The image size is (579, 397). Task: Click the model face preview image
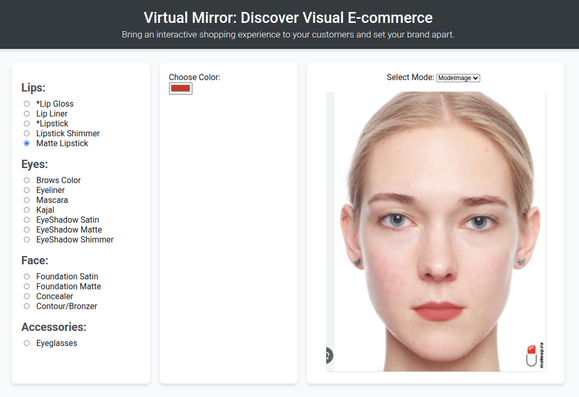pyautogui.click(x=436, y=232)
